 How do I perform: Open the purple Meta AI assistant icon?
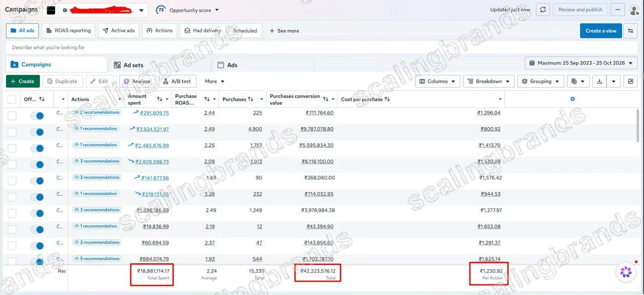pos(626,272)
